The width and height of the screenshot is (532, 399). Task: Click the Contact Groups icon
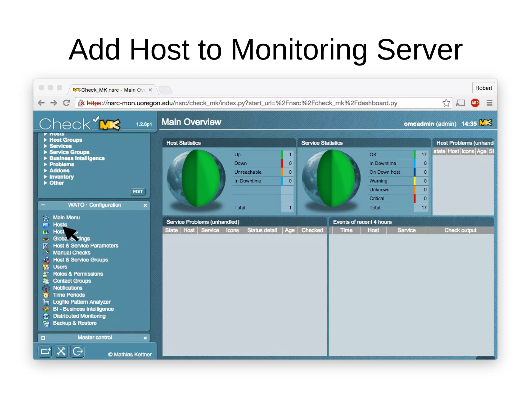tap(46, 281)
